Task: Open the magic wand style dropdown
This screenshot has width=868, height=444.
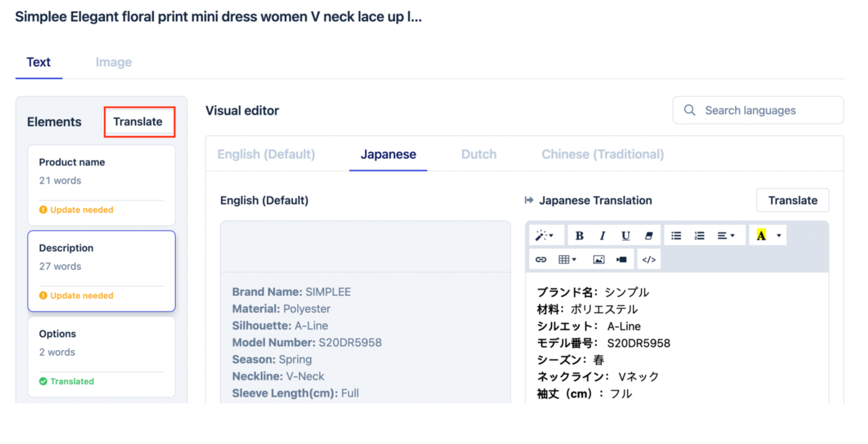Action: [x=545, y=236]
